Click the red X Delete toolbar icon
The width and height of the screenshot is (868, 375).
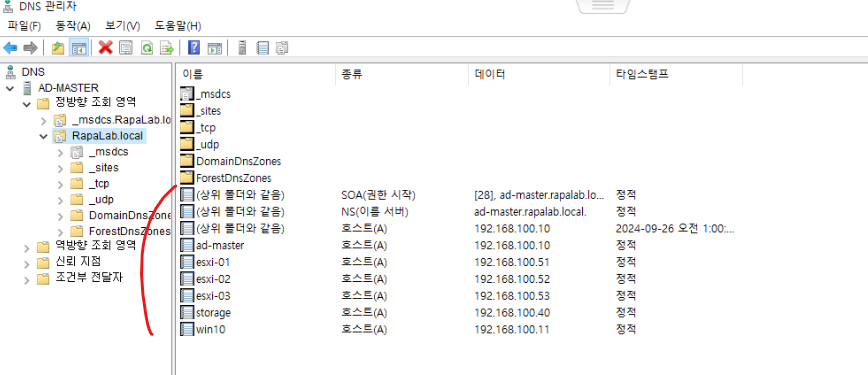click(105, 48)
